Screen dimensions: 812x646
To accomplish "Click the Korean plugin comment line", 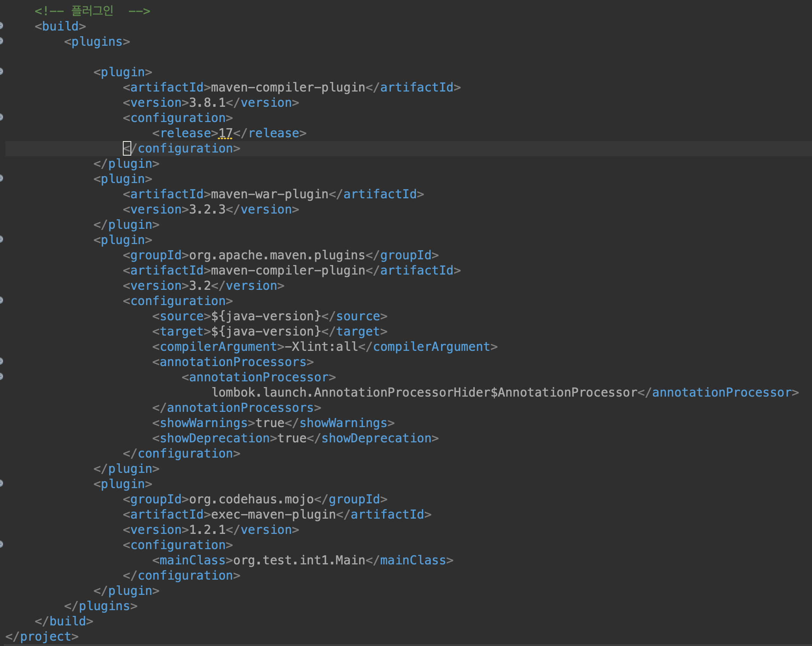I will coord(92,11).
